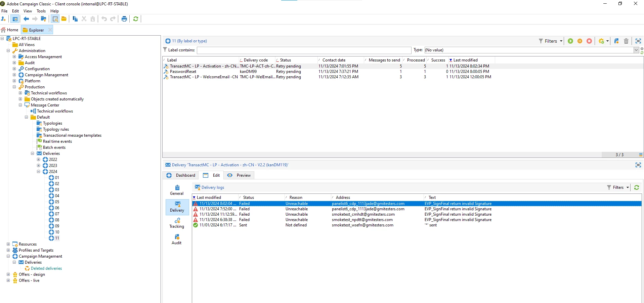Click the green refresh icon in main toolbar
This screenshot has width=644, height=303.
tap(136, 19)
